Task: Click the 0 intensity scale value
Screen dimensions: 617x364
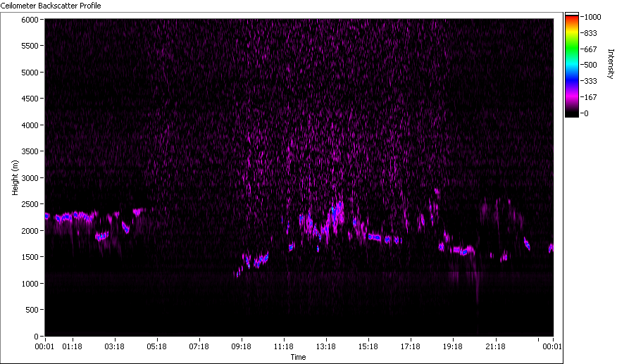Action: 586,113
